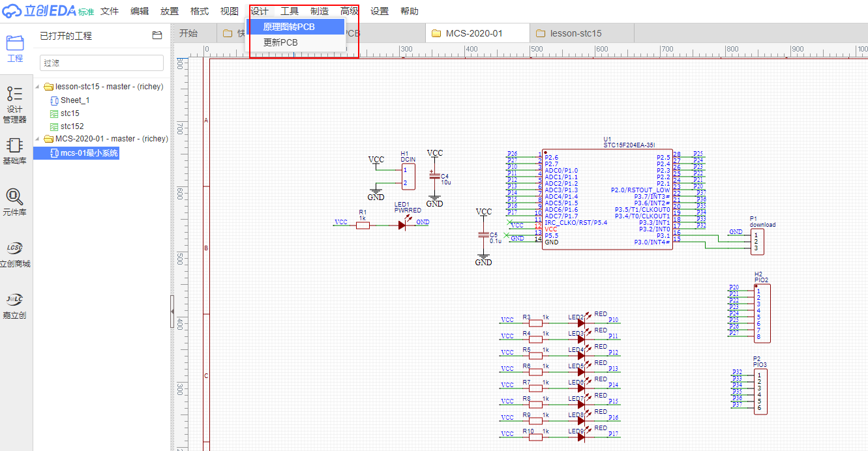Collapse the left panel with the handle
868x451 pixels.
coord(172,312)
